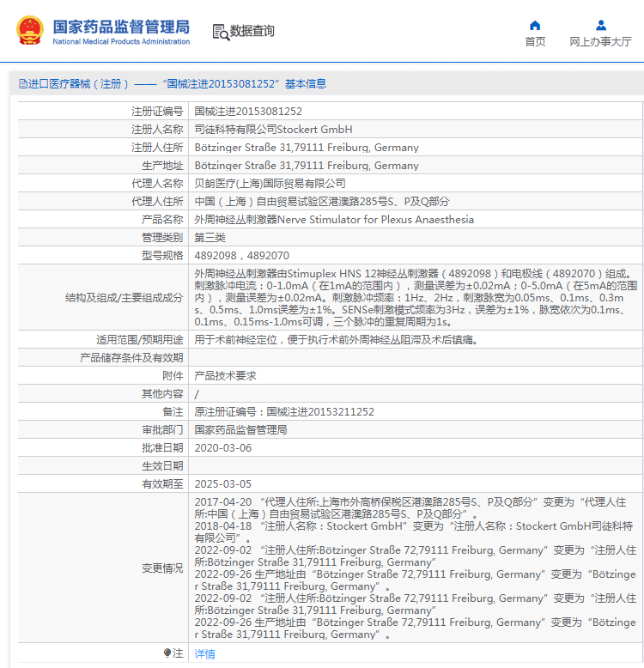
Task: Open the 数据查询 search icon
Action: click(221, 32)
